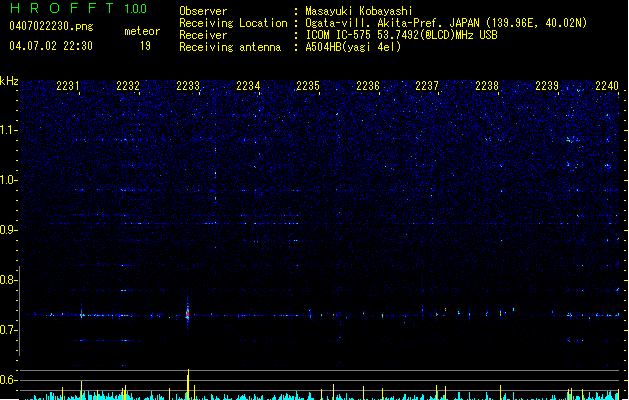Click the 2232 time marker
Viewport: 629px width, 400px height.
(128, 86)
